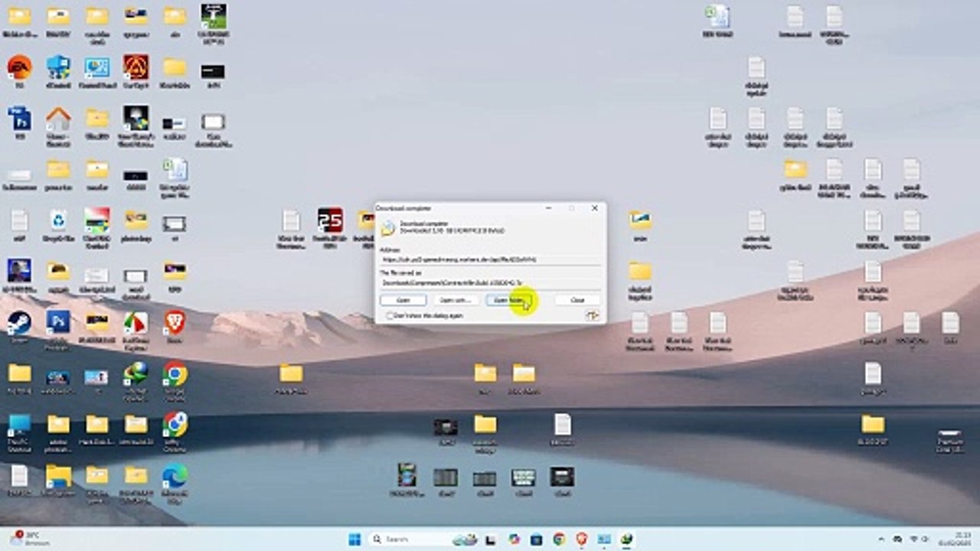Click the saved file path field
The height and width of the screenshot is (551, 980).
coord(490,282)
